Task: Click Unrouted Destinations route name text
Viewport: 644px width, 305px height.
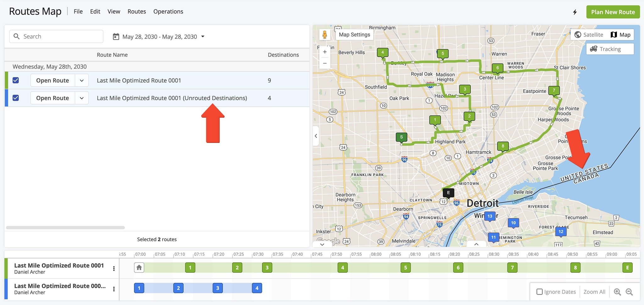Action: coord(172,98)
